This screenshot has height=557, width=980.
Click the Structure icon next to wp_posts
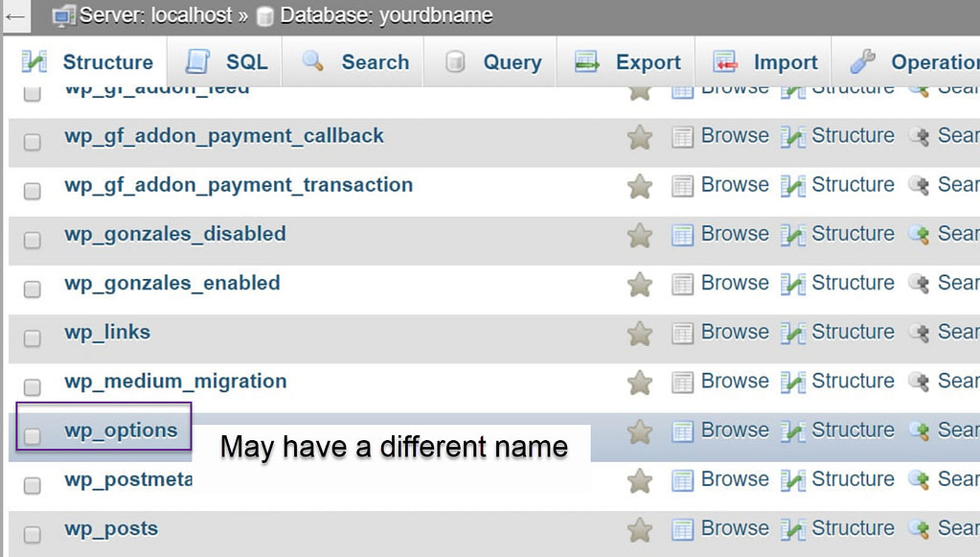(x=791, y=528)
